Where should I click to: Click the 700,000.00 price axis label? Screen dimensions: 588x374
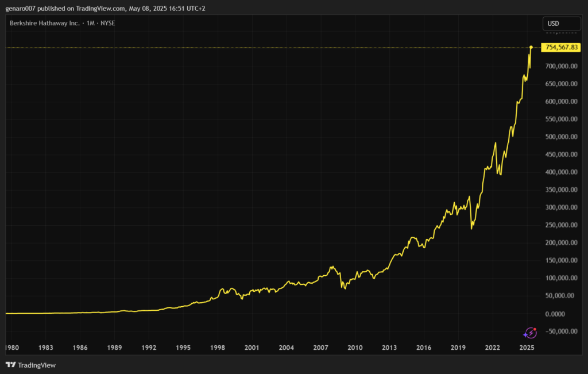[561, 67]
